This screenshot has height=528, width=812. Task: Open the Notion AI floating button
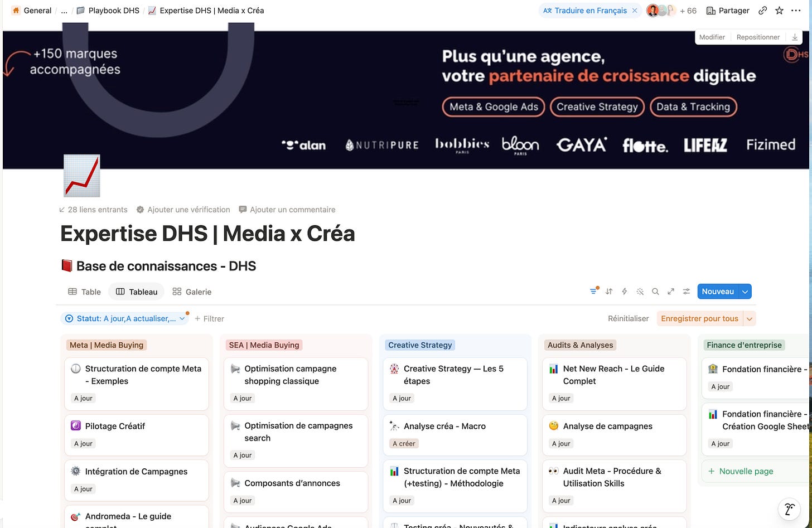(789, 509)
